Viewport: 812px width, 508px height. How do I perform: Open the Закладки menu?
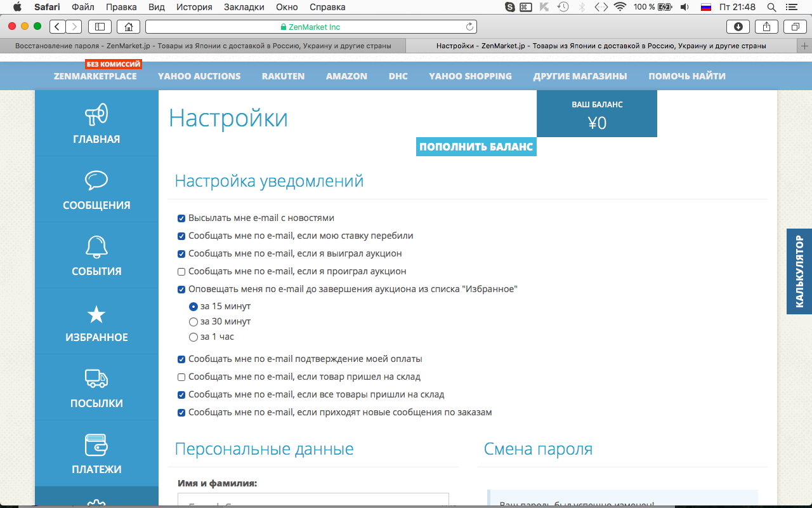(244, 7)
